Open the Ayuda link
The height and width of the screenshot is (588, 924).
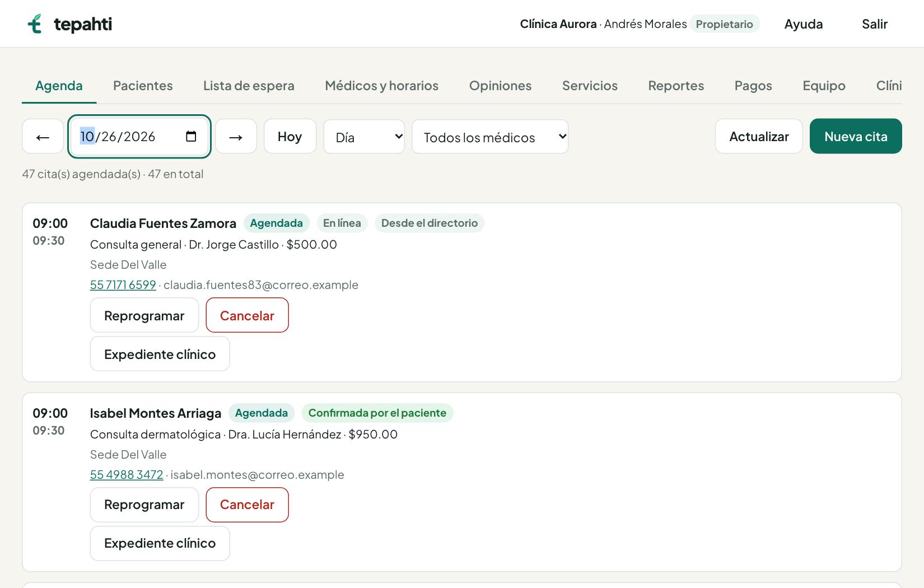coord(804,24)
